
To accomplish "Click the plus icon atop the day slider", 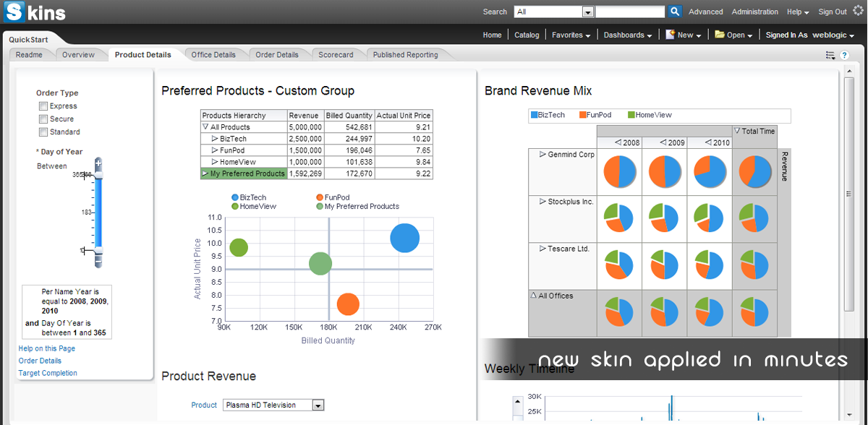I will [x=98, y=163].
